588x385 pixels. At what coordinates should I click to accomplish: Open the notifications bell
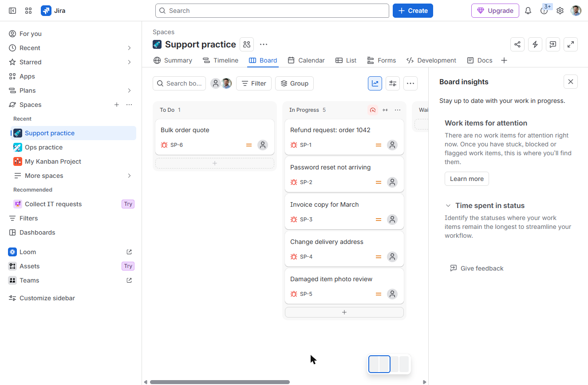point(528,11)
